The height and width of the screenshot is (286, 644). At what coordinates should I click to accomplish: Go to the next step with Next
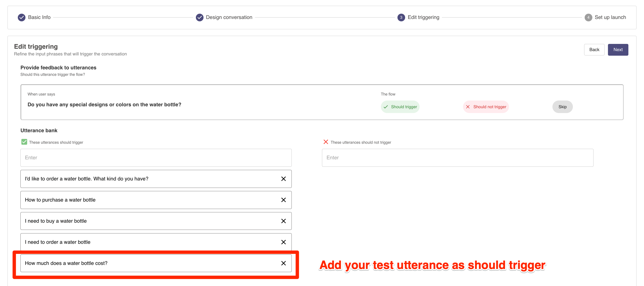(618, 50)
